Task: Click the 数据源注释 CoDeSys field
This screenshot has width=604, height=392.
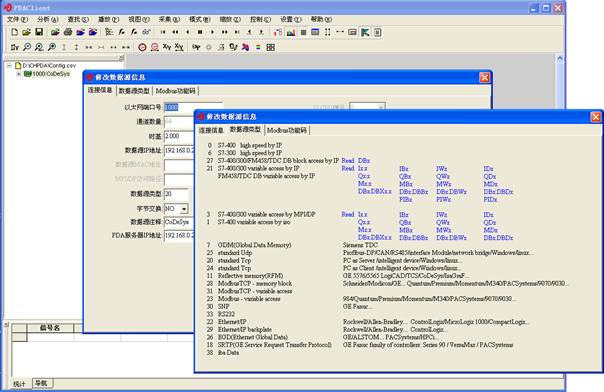Action: click(180, 222)
